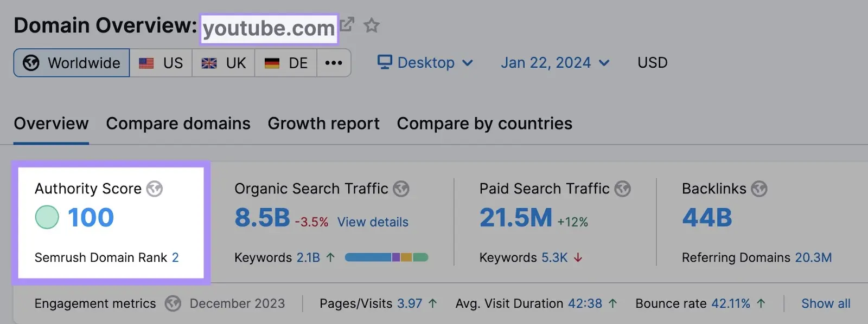Open youtube.com external link icon
Viewport: 868px width, 324px height.
click(x=347, y=24)
